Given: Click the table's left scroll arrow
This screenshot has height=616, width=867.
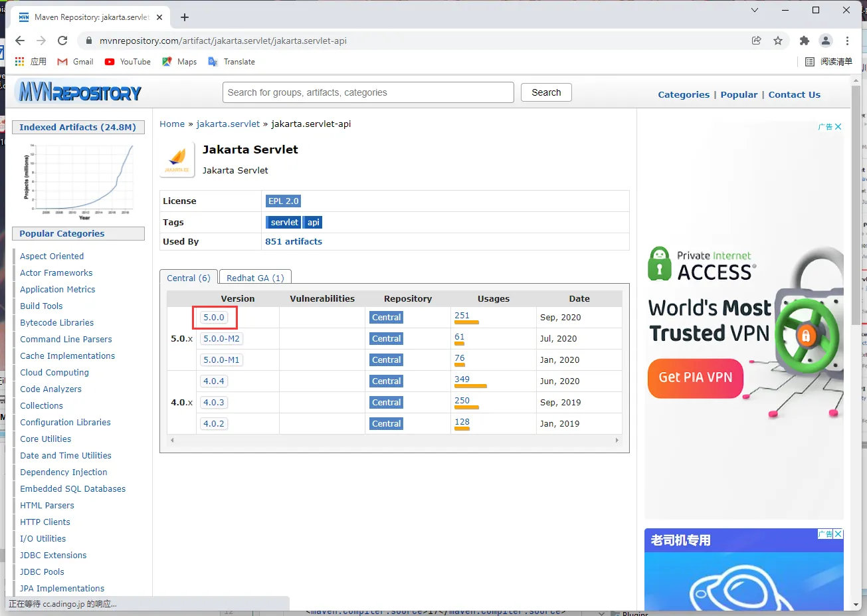Looking at the screenshot, I should tap(172, 440).
